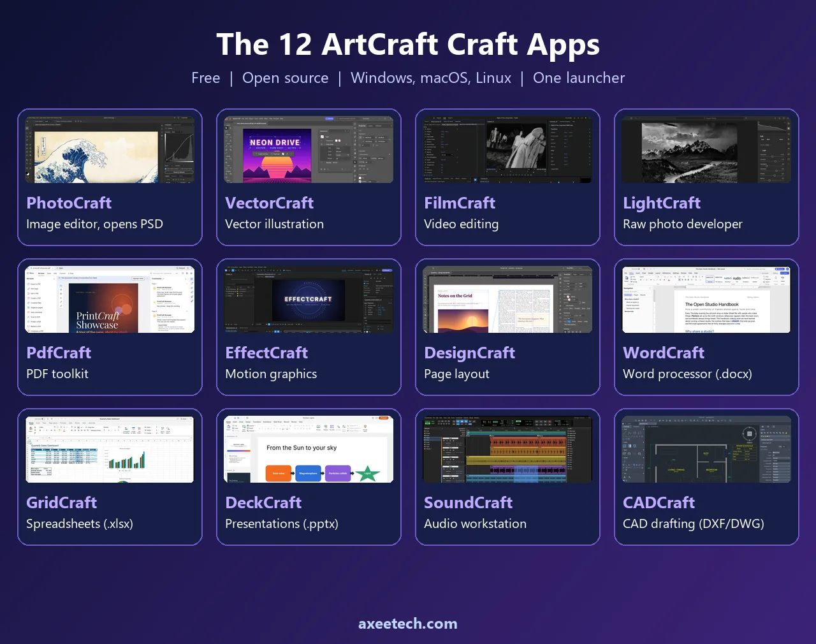Screen dimensions: 816x644
Task: Click the text "Page layout"
Action: point(456,374)
